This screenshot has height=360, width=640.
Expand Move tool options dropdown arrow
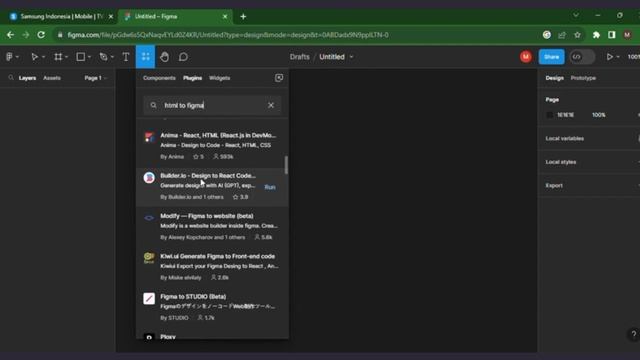[x=43, y=57]
